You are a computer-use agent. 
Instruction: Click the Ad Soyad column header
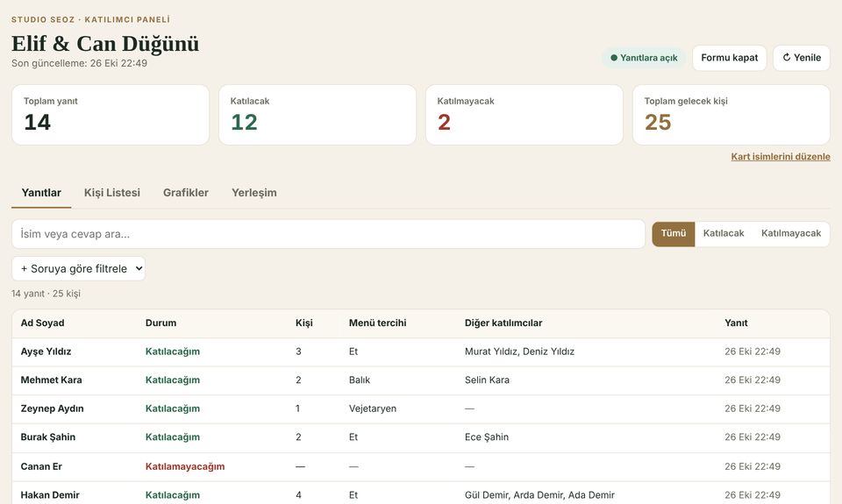[42, 323]
